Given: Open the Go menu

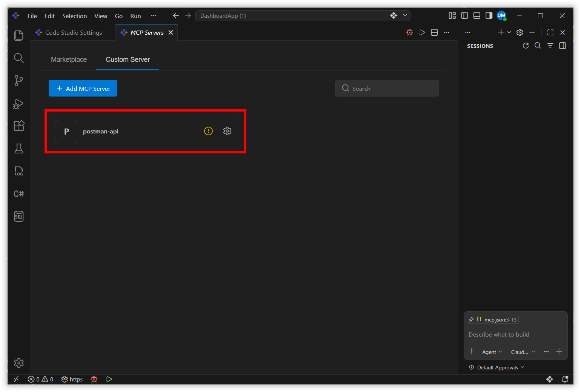Looking at the screenshot, I should click(119, 16).
